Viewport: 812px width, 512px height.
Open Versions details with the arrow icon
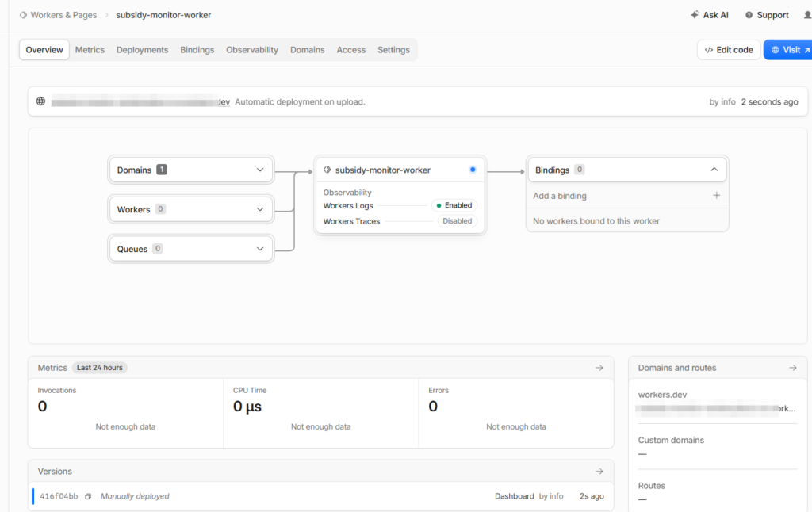[599, 471]
